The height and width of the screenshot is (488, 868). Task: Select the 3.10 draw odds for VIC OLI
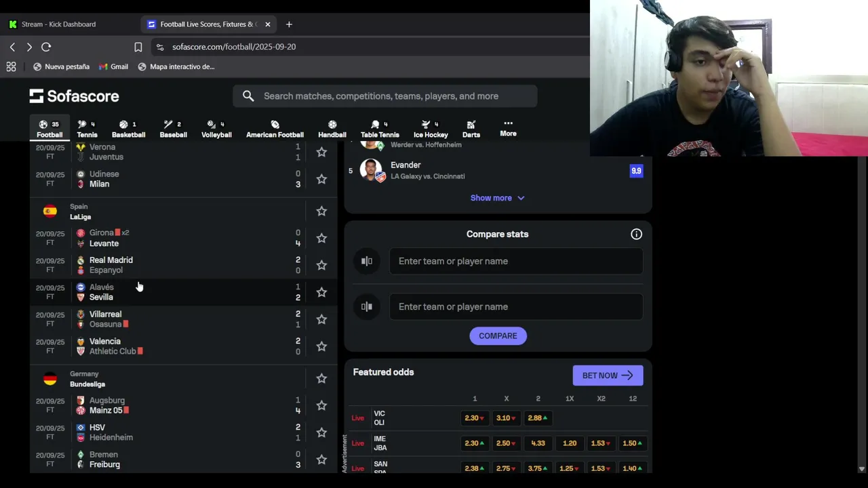coord(507,418)
